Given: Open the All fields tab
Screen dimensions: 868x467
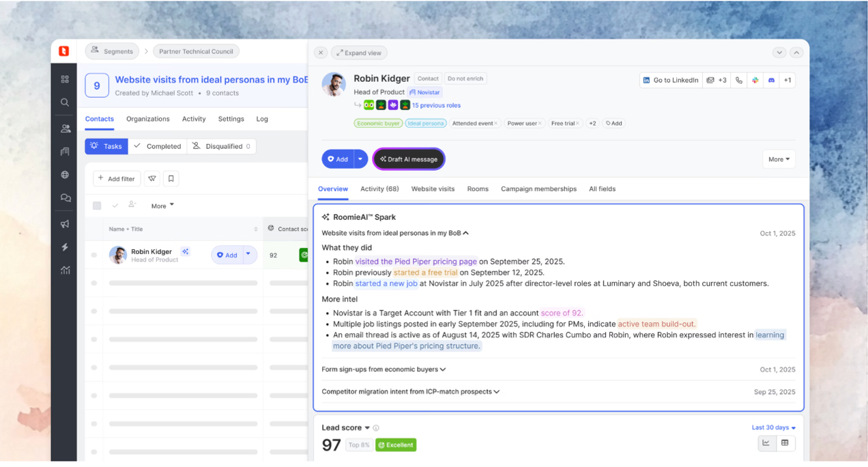Looking at the screenshot, I should (x=602, y=189).
